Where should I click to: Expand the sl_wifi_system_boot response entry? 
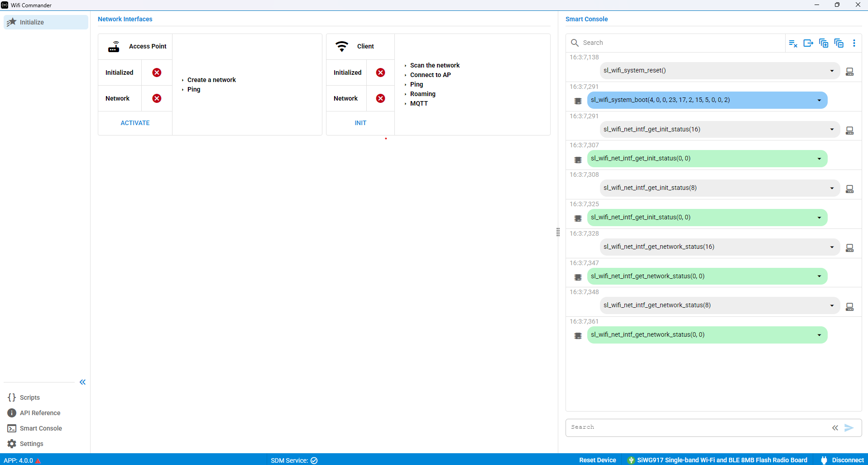point(819,100)
